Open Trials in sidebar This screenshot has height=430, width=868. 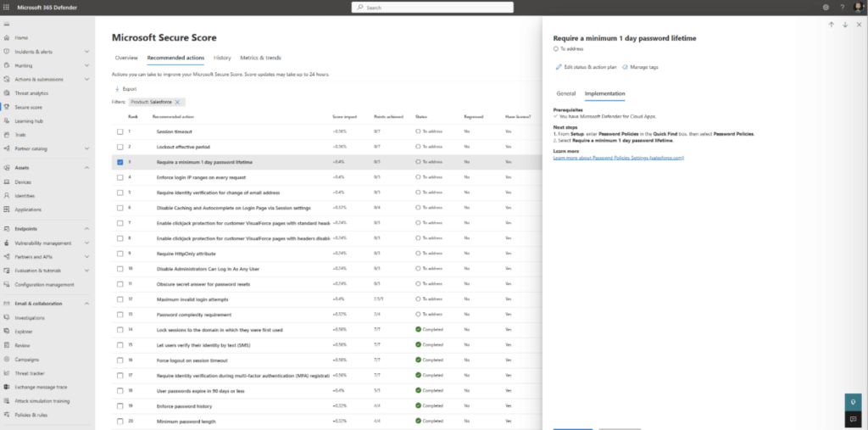pos(20,135)
